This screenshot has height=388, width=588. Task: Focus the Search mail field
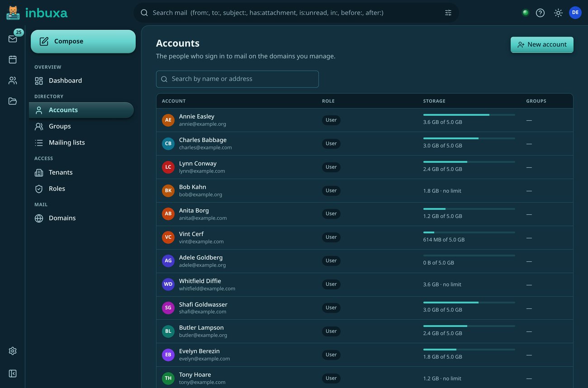[296, 13]
